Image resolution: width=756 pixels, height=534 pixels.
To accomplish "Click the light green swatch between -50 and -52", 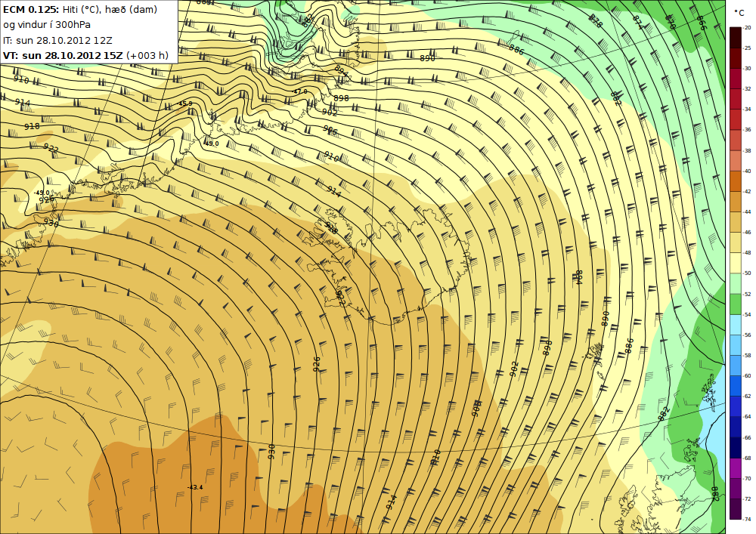I will [x=736, y=283].
